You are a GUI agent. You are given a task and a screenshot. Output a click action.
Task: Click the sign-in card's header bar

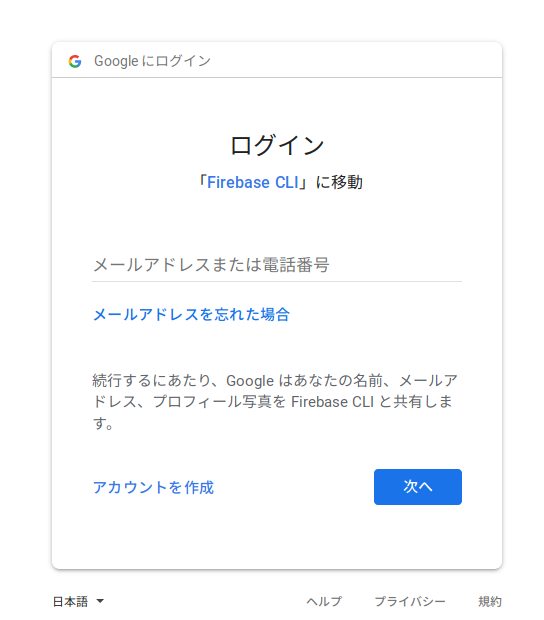pos(277,60)
